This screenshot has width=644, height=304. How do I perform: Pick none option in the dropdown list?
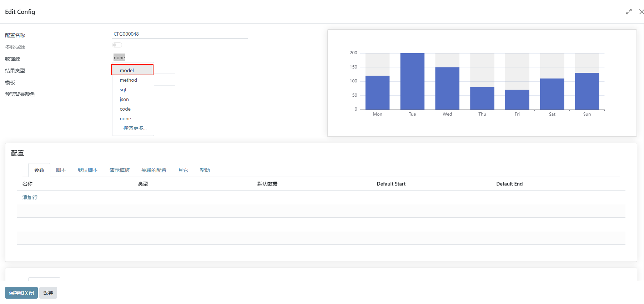[x=133, y=118]
